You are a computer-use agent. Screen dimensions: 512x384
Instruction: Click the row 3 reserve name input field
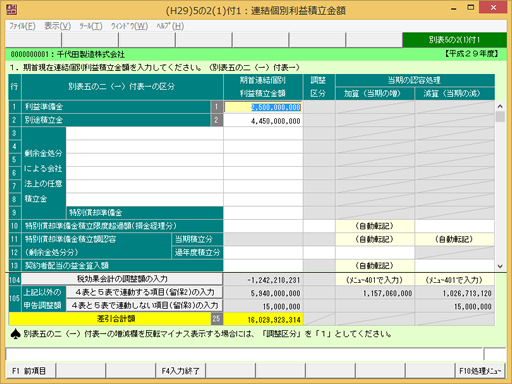[x=144, y=134]
